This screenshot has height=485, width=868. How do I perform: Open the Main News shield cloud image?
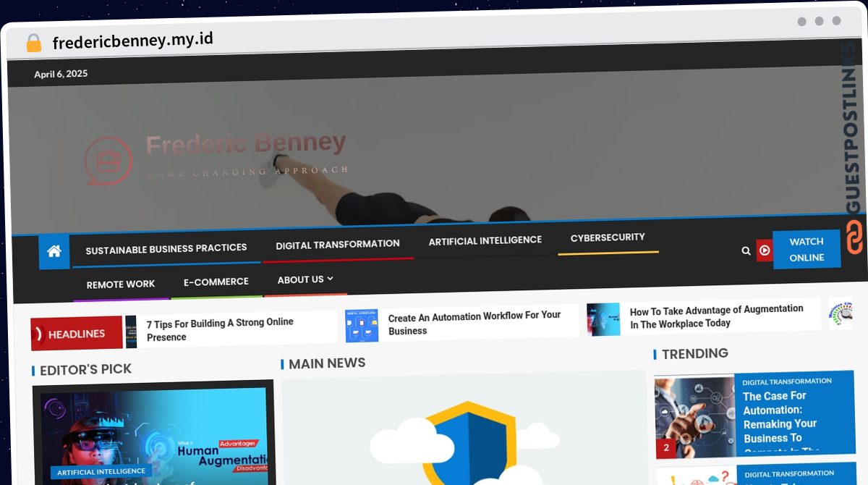pyautogui.click(x=464, y=429)
